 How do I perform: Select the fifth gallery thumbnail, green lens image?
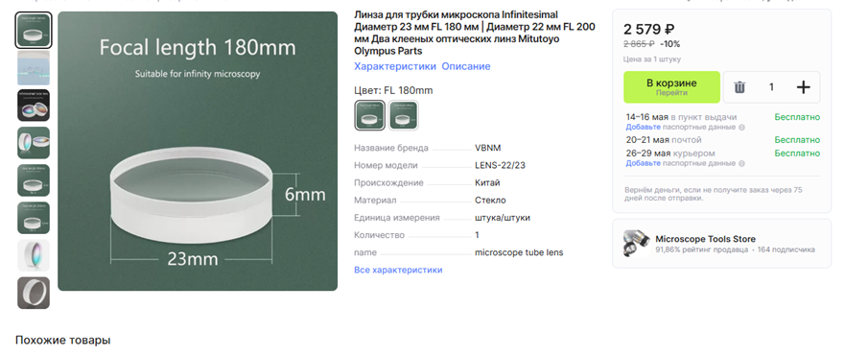pyautogui.click(x=34, y=180)
